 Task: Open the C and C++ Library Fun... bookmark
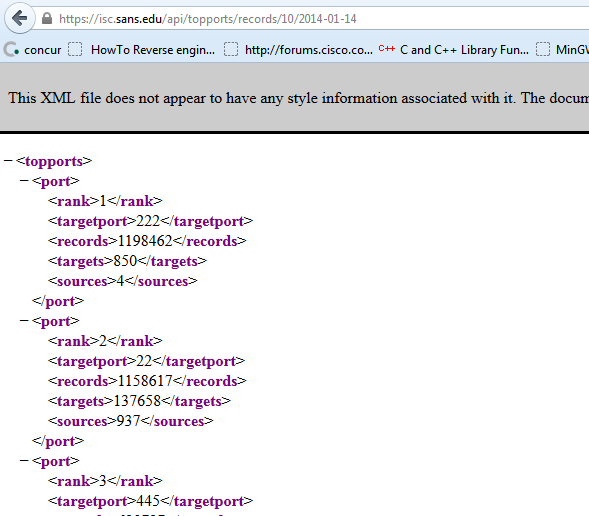pyautogui.click(x=464, y=50)
